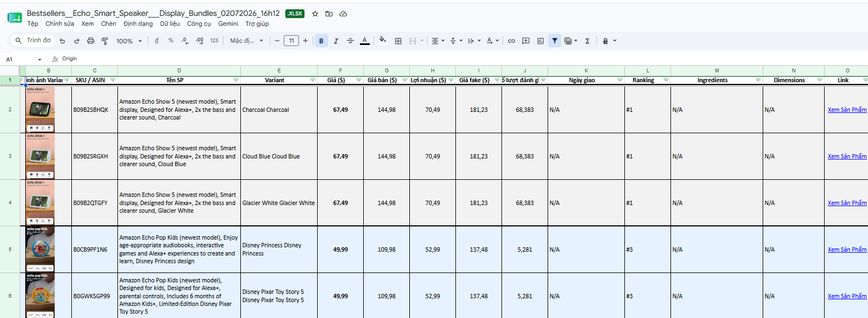Open the merge cells dropdown arrow

tap(422, 41)
